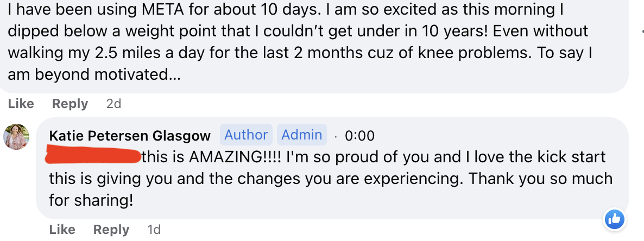
Task: Click the blue thumbs-up reaction icon
Action: (x=615, y=219)
